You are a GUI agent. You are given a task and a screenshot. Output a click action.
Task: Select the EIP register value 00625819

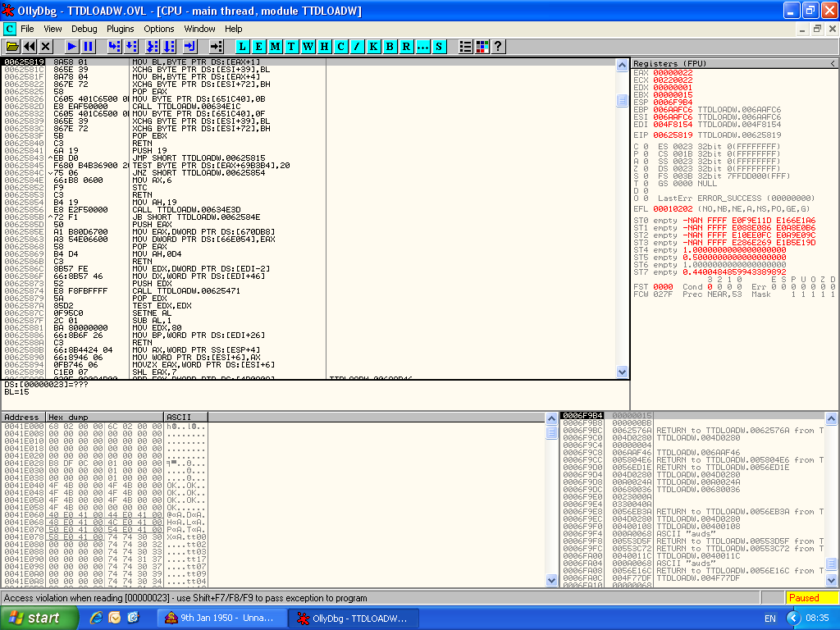[673, 135]
